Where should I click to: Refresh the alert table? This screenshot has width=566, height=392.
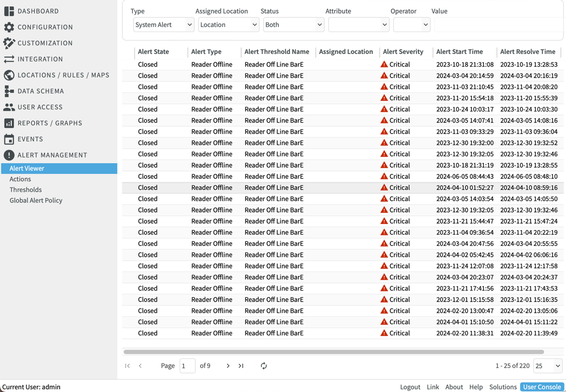click(x=264, y=366)
